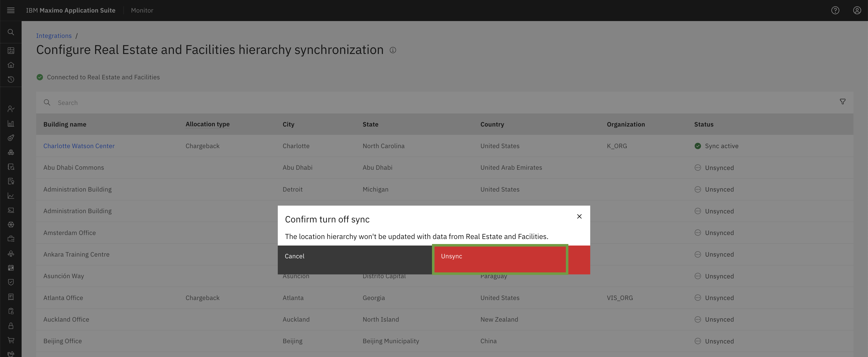Click the Unsynced icon in Beijing Office row
Image resolution: width=868 pixels, height=357 pixels.
[697, 341]
